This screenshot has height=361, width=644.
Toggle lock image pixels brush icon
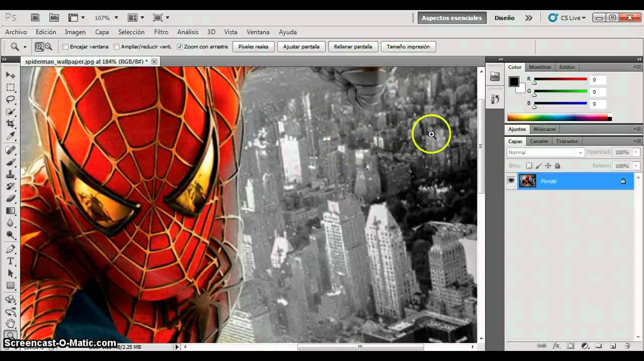click(x=538, y=166)
